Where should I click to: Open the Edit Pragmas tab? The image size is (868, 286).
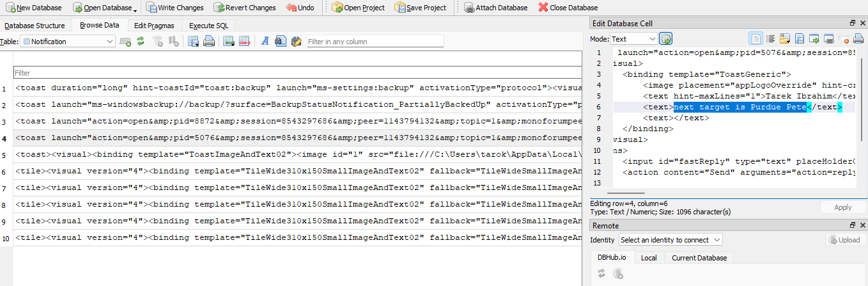point(154,26)
